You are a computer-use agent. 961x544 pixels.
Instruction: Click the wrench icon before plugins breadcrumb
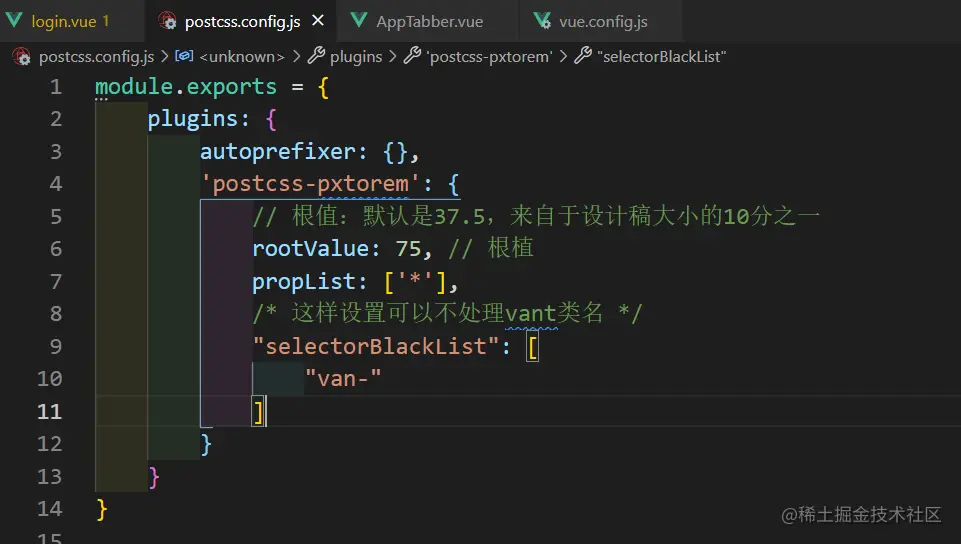click(x=316, y=56)
